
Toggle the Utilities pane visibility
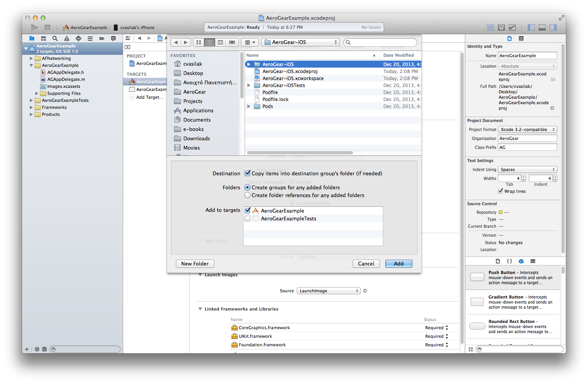click(553, 28)
